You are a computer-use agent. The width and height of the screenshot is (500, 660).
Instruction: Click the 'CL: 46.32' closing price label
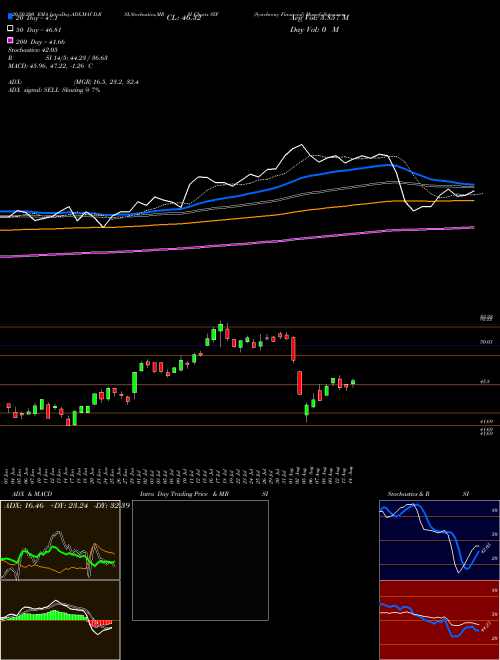click(184, 17)
